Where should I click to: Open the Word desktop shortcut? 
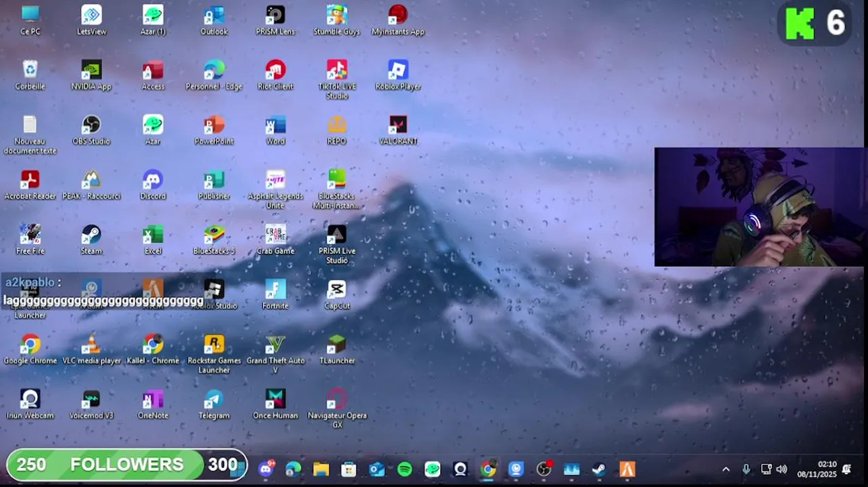point(275,129)
